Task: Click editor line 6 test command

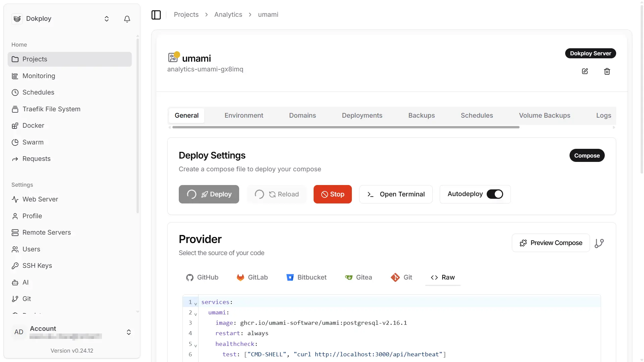Action: coord(334,354)
